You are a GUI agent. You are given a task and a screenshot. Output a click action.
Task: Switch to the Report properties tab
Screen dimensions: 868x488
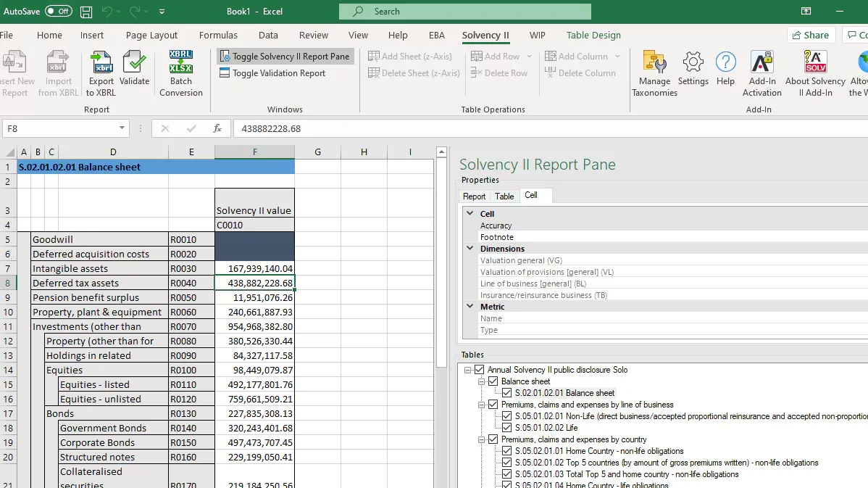[474, 196]
